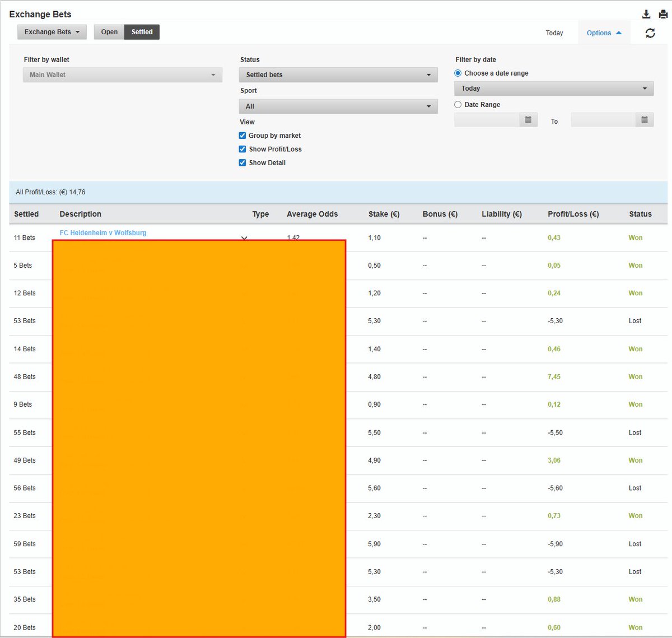This screenshot has height=638, width=672.
Task: Switch to the Open bets tab
Action: 109,32
